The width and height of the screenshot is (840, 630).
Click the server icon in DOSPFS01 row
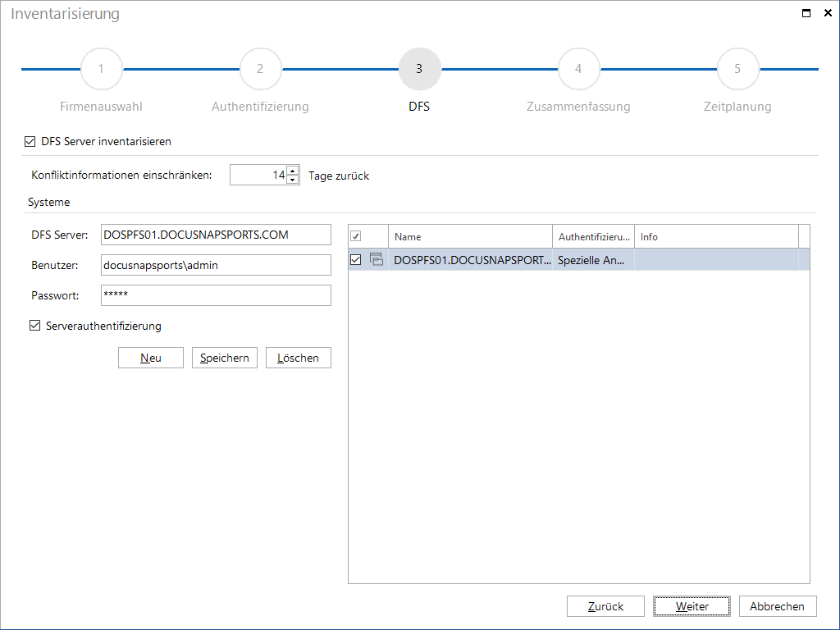pyautogui.click(x=377, y=259)
